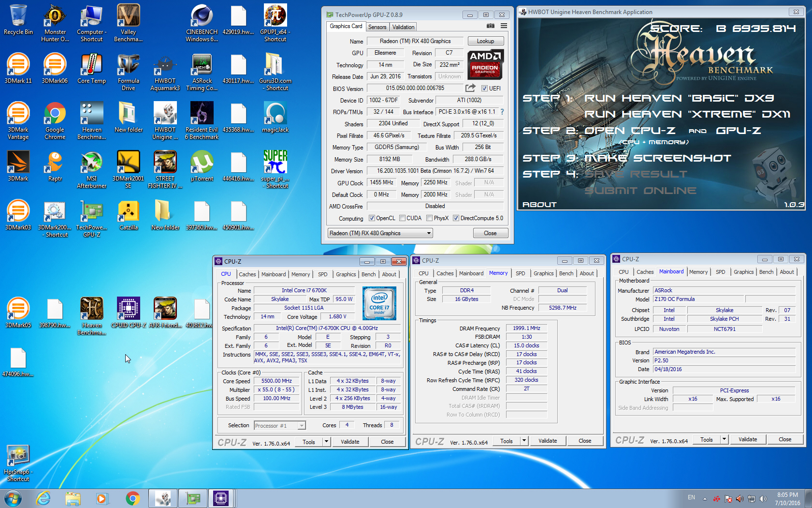Open the magicJack desktop icon

pos(275,117)
